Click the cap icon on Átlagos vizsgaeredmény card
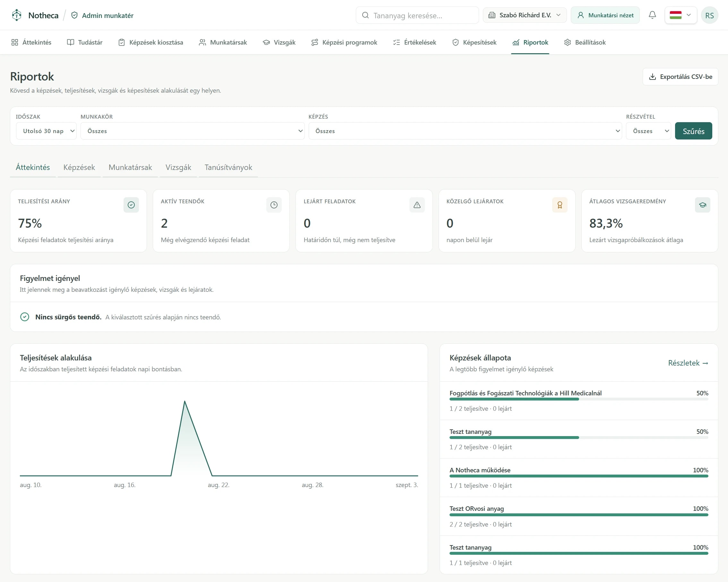Viewport: 728px width, 582px height. [702, 205]
